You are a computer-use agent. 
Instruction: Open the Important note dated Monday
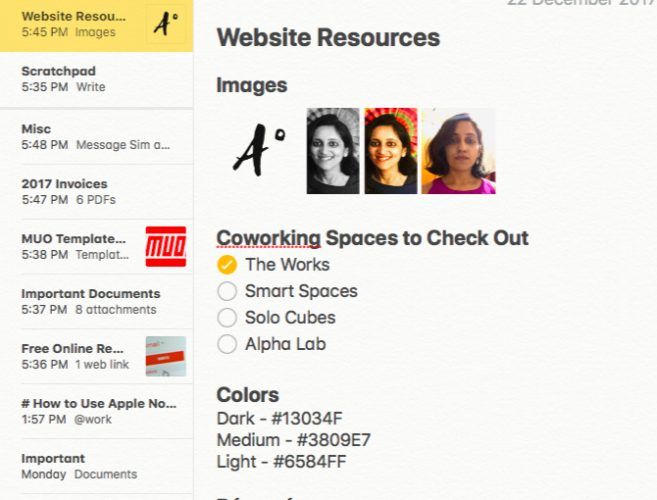(96, 466)
